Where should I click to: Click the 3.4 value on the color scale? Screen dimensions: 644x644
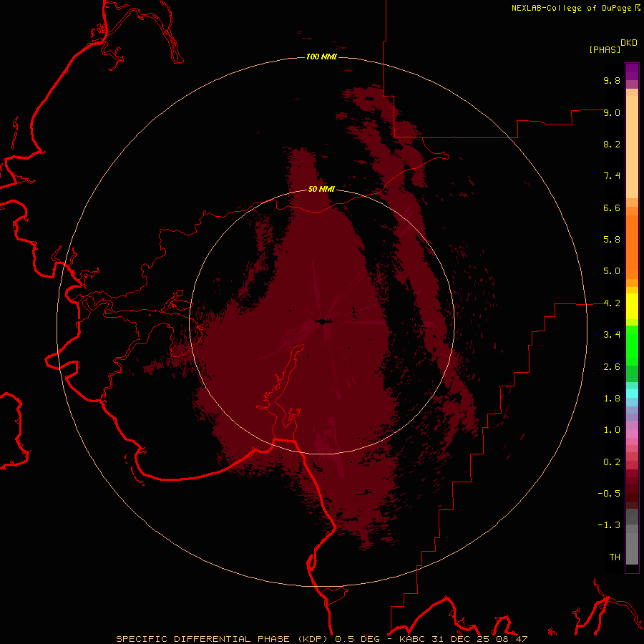(612, 335)
